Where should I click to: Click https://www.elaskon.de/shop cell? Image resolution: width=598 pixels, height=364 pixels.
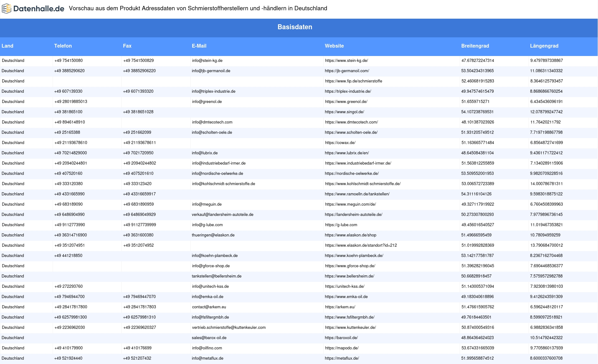(392, 235)
